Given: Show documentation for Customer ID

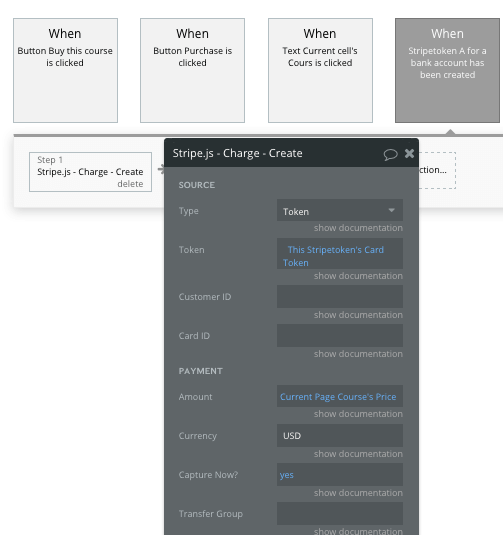Looking at the screenshot, I should (x=358, y=315).
